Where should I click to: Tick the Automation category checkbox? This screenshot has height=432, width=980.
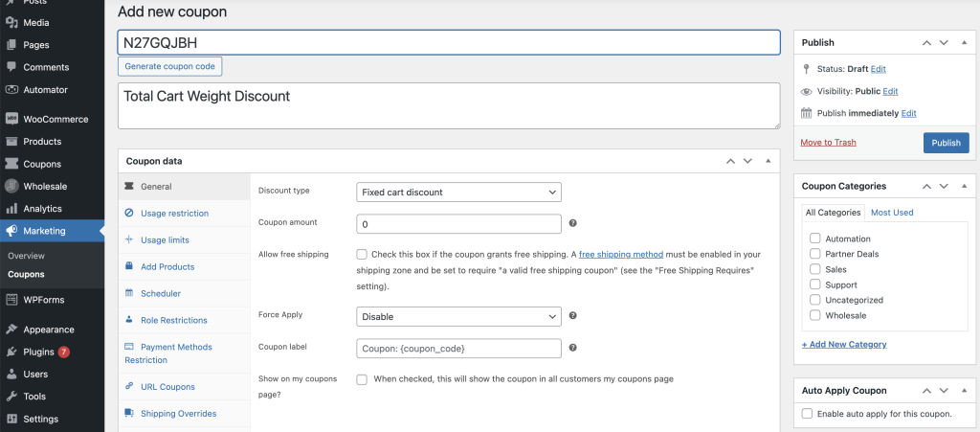pos(815,239)
